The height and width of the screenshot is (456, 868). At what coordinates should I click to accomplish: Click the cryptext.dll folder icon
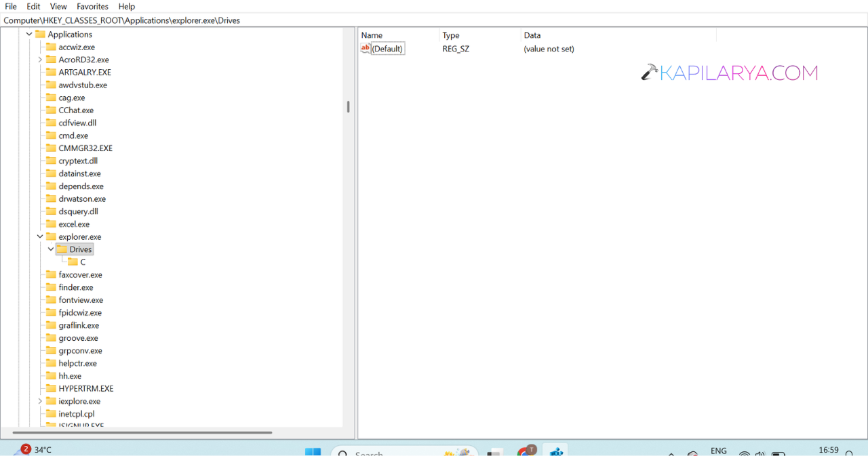(51, 161)
